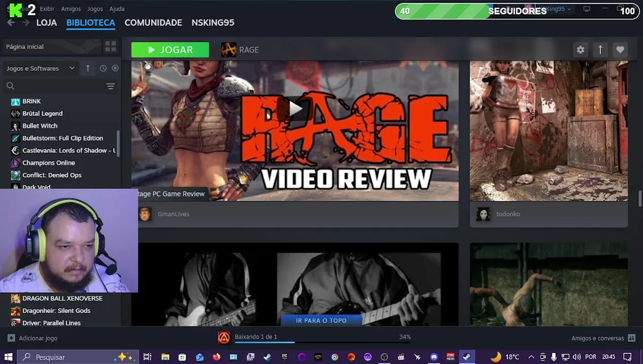
Task: Go back with the navigation arrow
Action: (x=11, y=23)
